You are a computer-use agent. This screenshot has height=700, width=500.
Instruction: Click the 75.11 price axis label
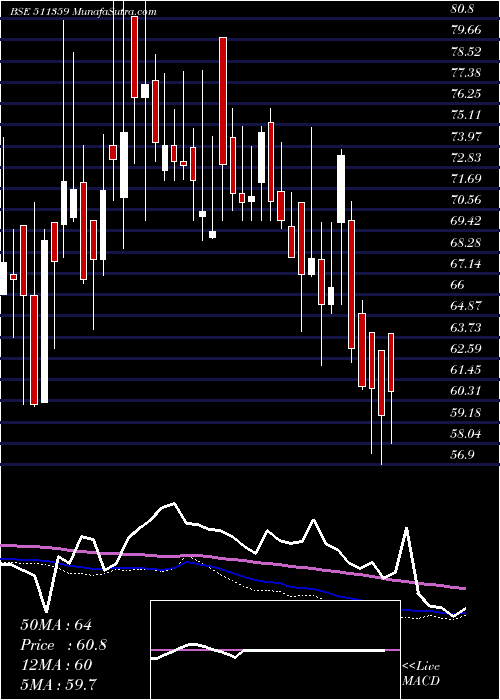466,115
